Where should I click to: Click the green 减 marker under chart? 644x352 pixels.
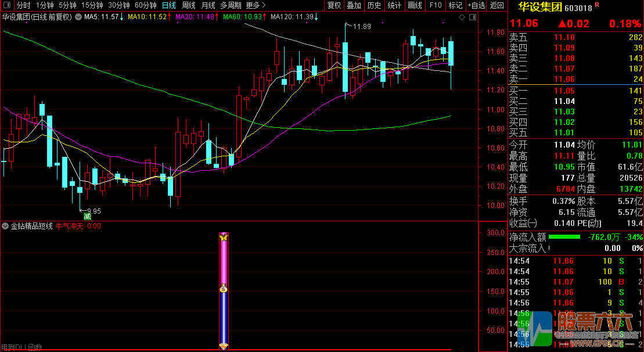pos(87,217)
